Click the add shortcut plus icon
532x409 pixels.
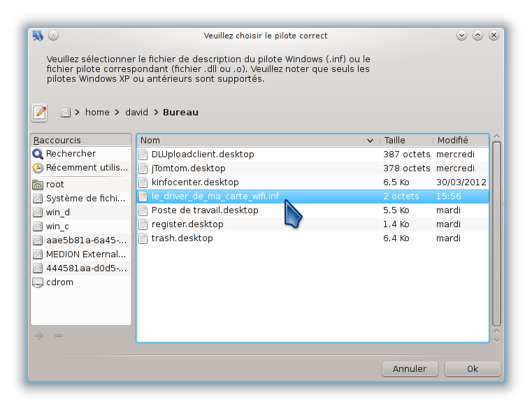(x=39, y=336)
